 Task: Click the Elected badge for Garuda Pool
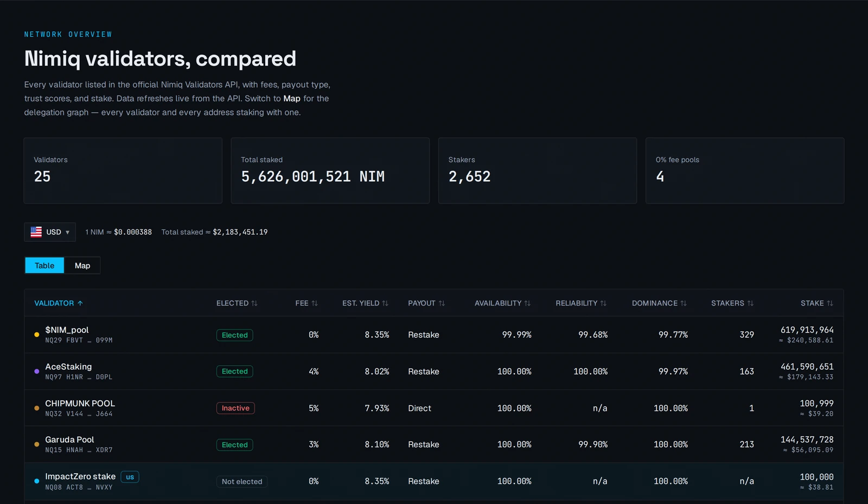click(234, 445)
